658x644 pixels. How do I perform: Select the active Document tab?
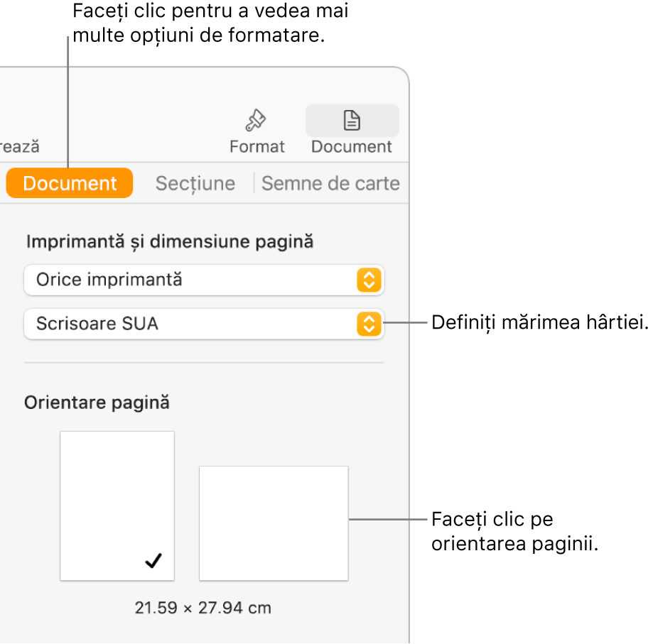(x=69, y=182)
